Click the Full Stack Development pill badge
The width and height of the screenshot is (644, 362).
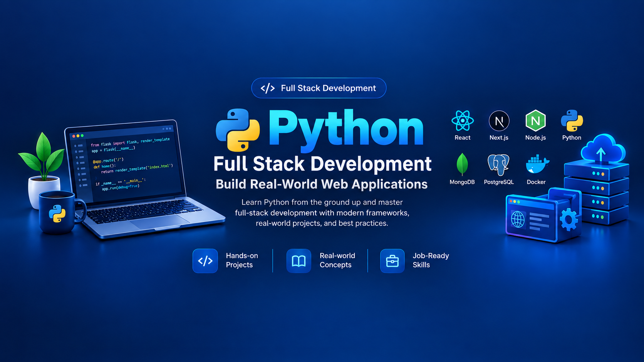tap(319, 88)
